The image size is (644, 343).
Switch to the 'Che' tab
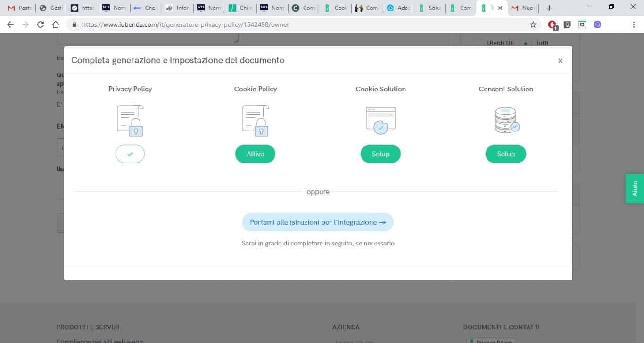click(x=146, y=8)
